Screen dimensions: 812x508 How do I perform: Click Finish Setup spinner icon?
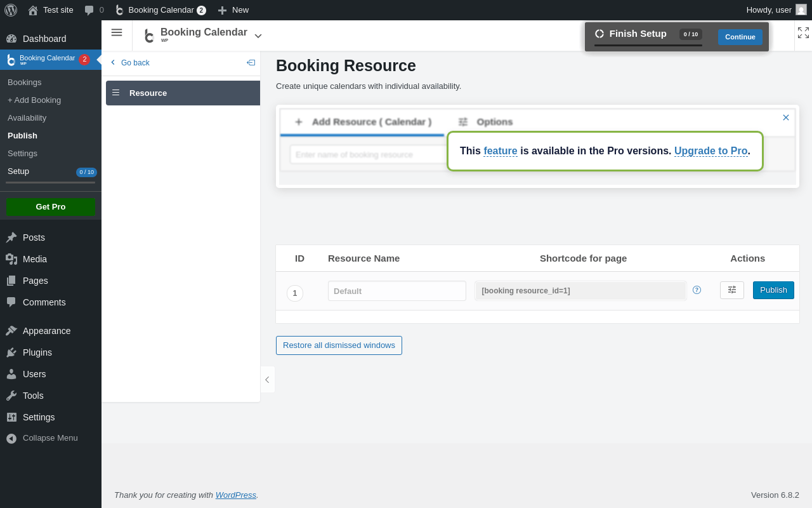point(599,34)
